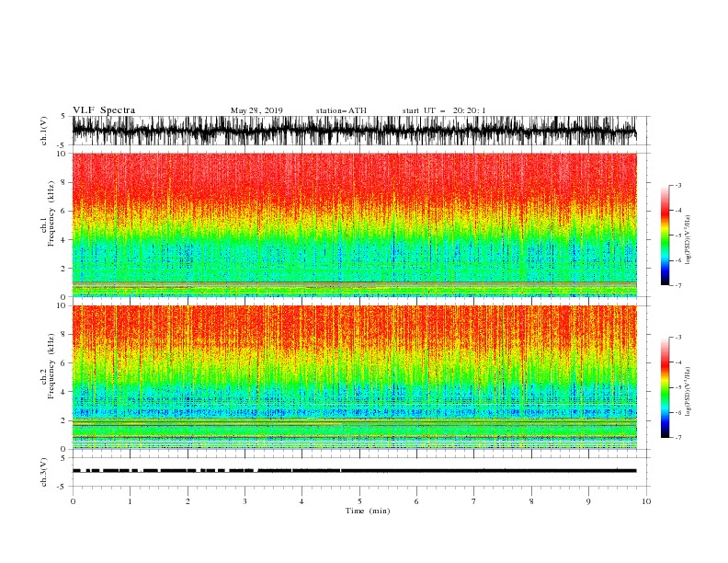Click the ch.2 spectrogram image
This screenshot has width=728, height=563.
pos(354,377)
